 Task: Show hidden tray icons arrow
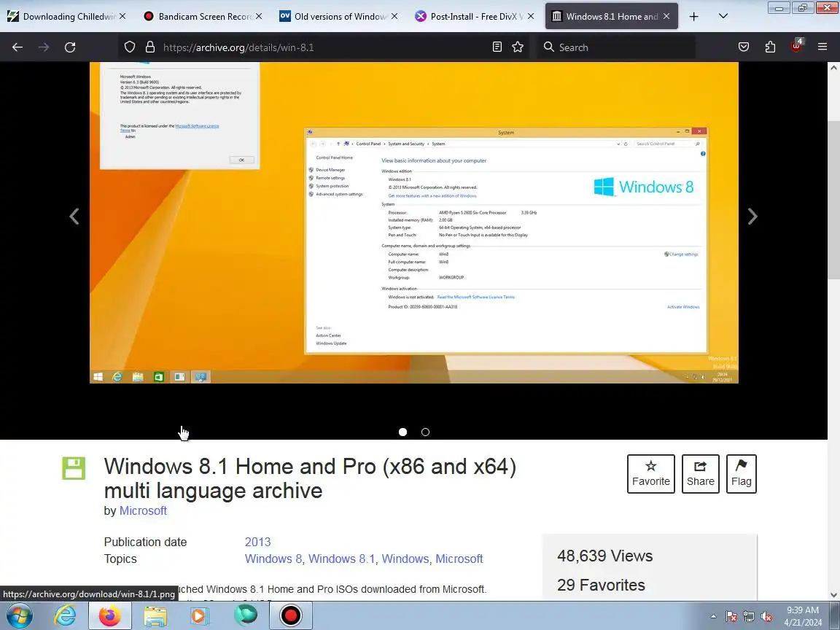714,616
